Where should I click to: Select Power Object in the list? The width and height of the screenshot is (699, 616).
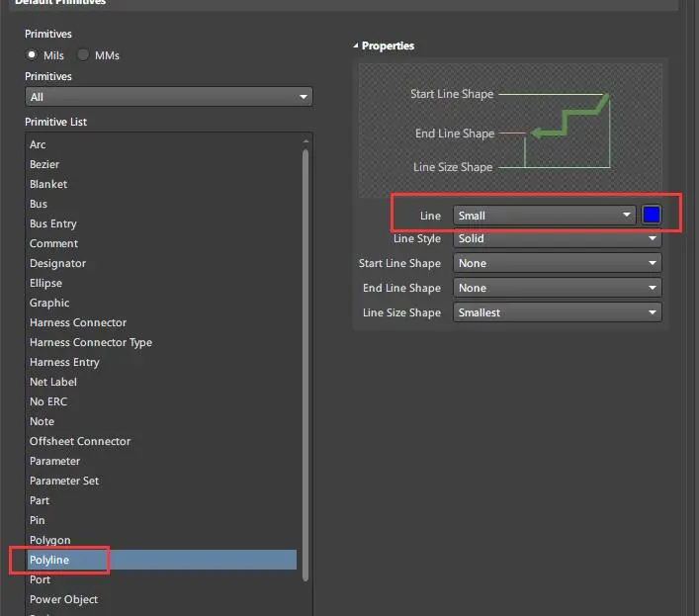point(63,599)
